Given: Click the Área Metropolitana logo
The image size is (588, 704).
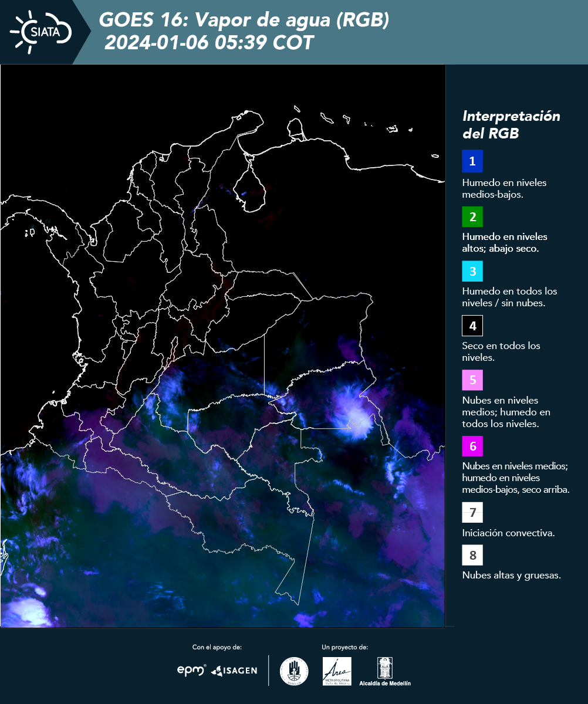Looking at the screenshot, I should [337, 671].
